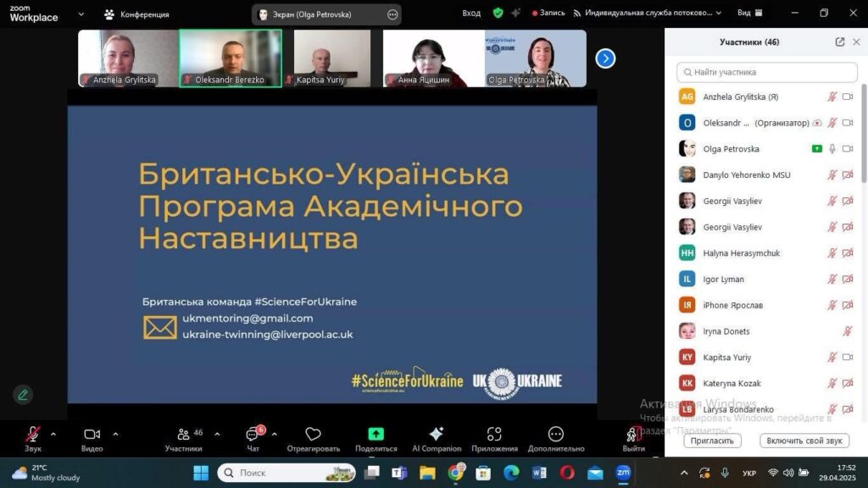The width and height of the screenshot is (868, 488).
Task: Click the Включить свой звук button
Action: (804, 441)
